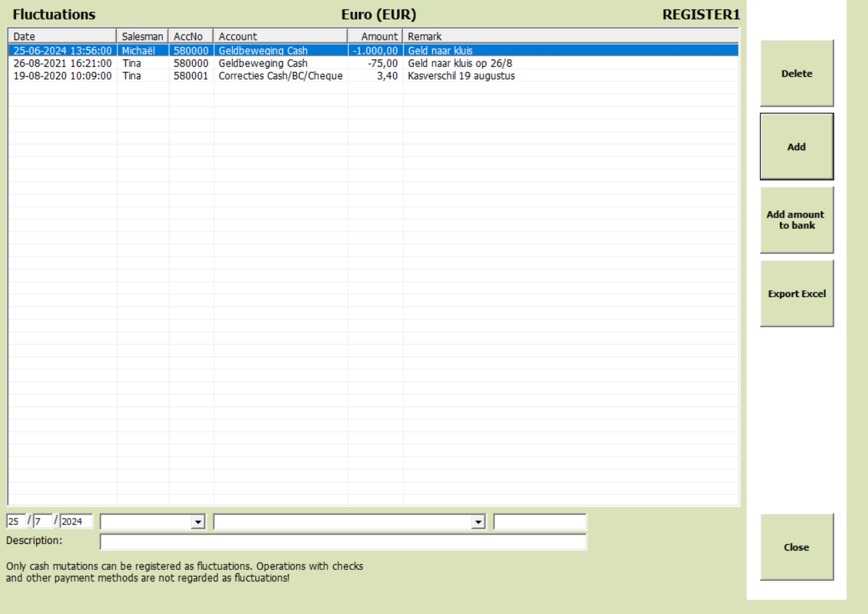Click the Amount column header
Viewport: 868px width, 614px height.
tap(375, 36)
